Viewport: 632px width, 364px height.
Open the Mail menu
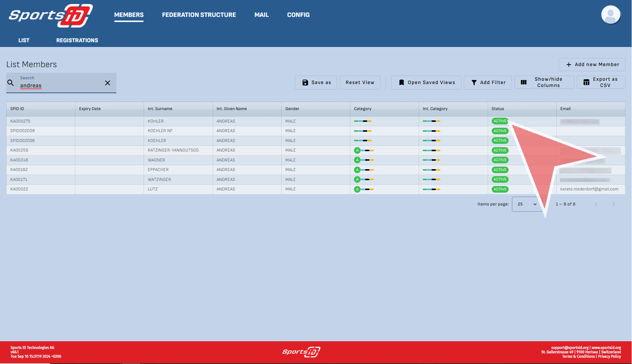point(261,15)
